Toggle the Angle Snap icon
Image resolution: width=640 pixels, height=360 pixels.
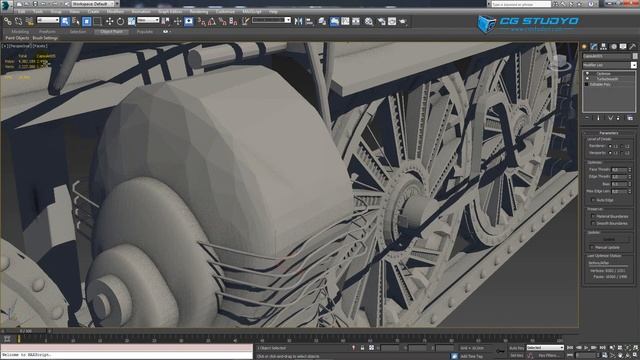(212, 21)
